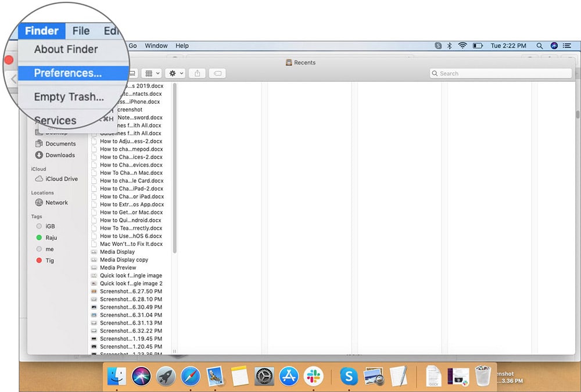Viewport: 581px width, 392px height.
Task: Open the Action gear menu in Finder toolbar
Action: (x=172, y=73)
